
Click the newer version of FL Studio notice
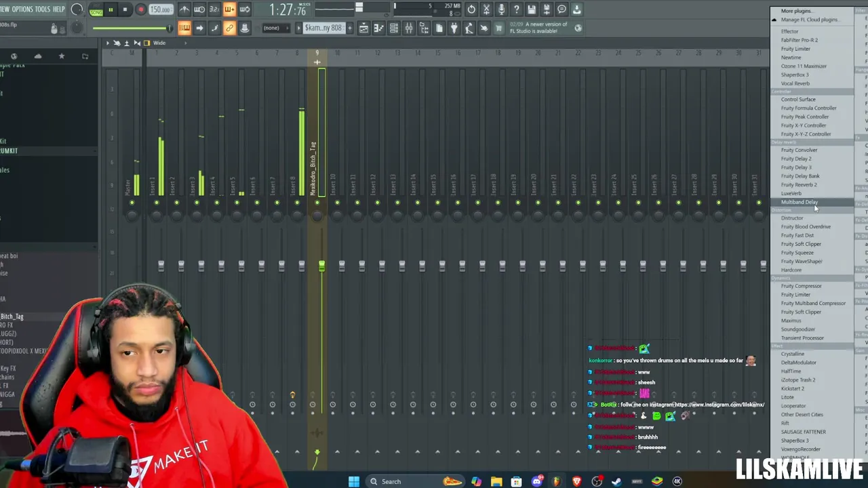click(x=538, y=28)
